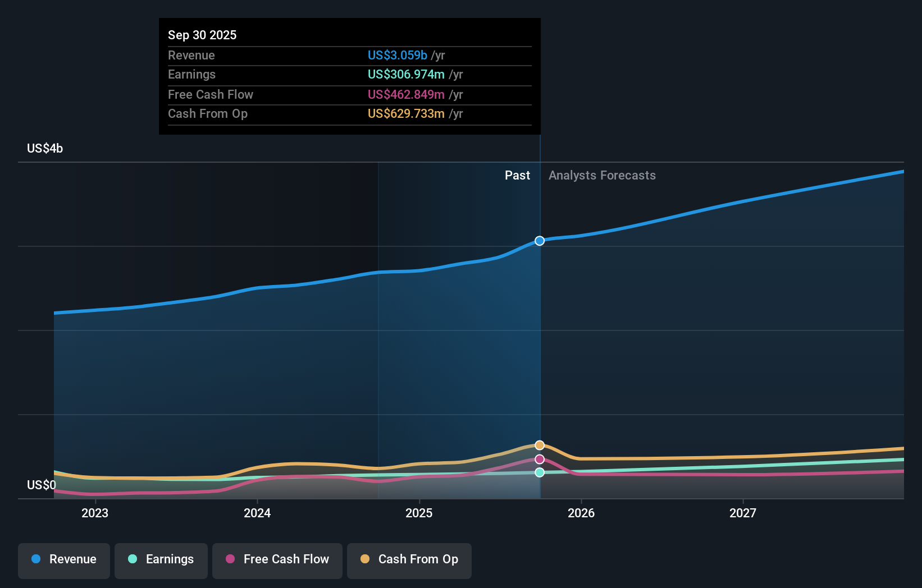Viewport: 922px width, 588px height.
Task: Toggle the Revenue series visibility
Action: pos(63,560)
